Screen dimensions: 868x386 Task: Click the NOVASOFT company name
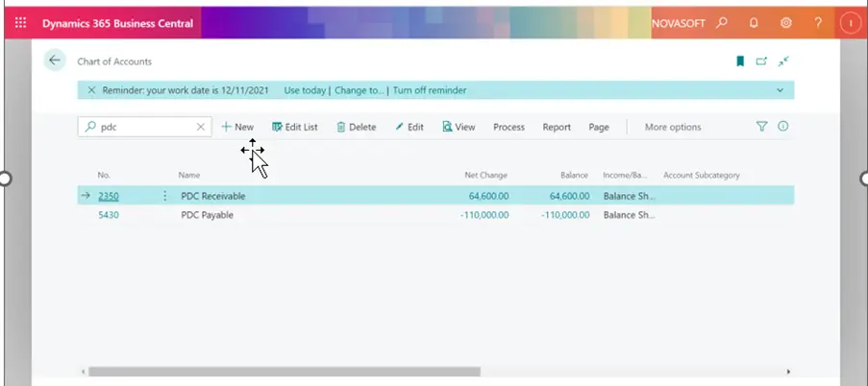point(679,23)
